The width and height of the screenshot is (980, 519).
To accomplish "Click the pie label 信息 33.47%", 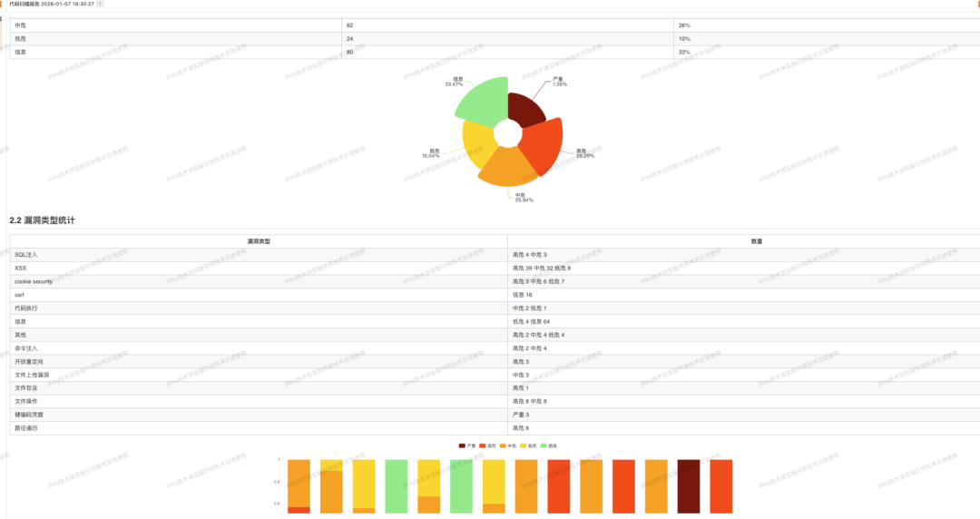I will pos(455,82).
